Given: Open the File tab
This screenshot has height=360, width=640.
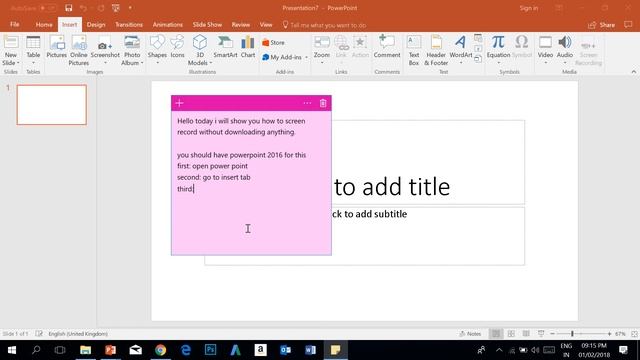Looking at the screenshot, I should pos(15,24).
